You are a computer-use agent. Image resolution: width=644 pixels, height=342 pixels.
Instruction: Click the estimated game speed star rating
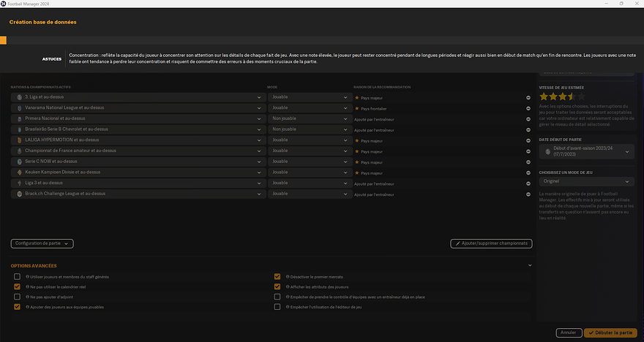tap(562, 96)
